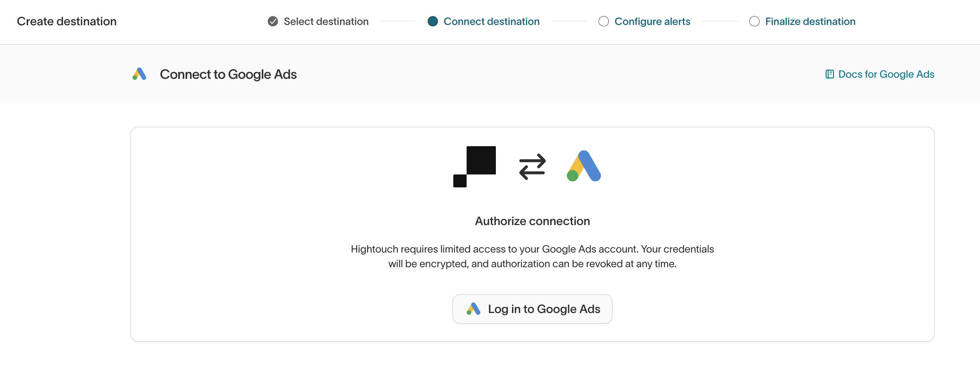Click Google Ads icon inside the login button
980x368 pixels.
[473, 309]
